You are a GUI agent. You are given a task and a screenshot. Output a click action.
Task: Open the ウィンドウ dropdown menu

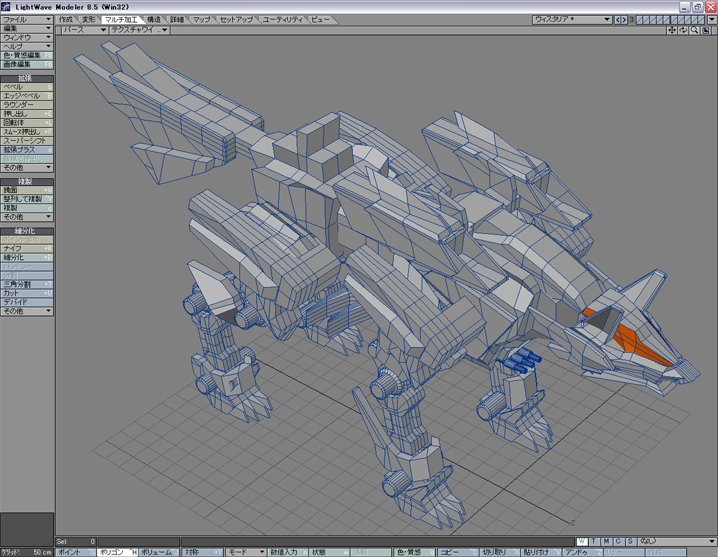(x=27, y=38)
